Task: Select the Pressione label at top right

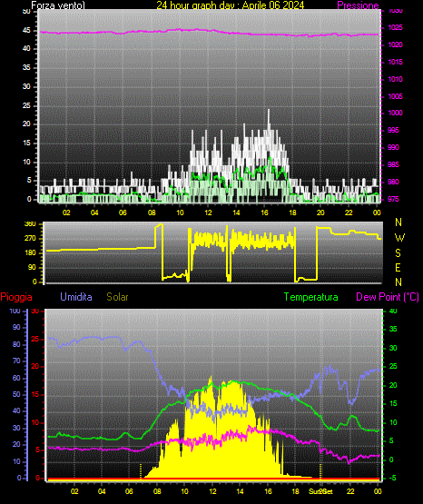Action: [x=358, y=5]
